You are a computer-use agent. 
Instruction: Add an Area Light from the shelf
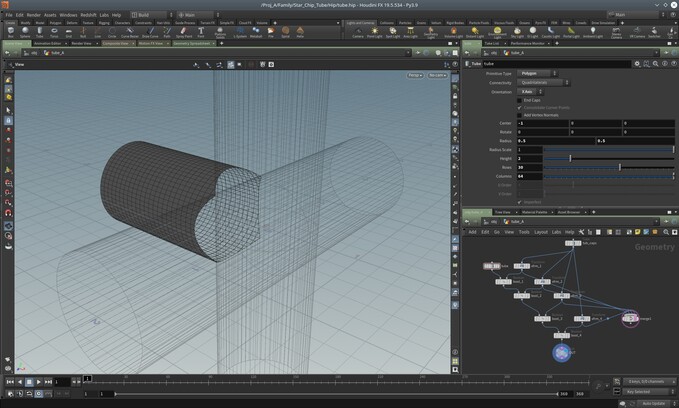(410, 32)
